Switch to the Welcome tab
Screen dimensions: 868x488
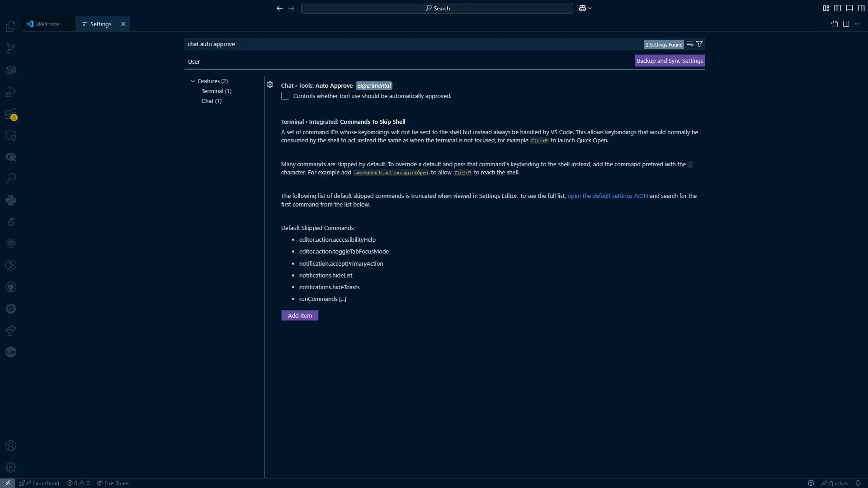point(47,23)
